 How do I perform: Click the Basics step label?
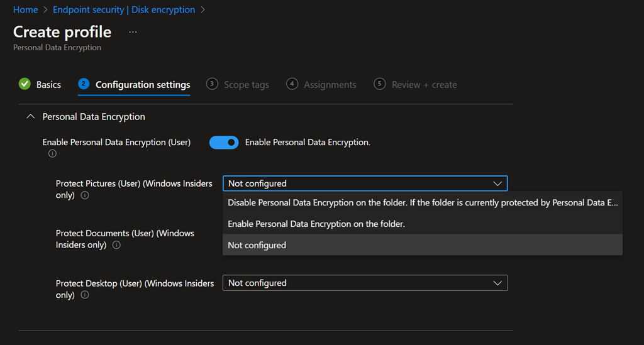48,85
